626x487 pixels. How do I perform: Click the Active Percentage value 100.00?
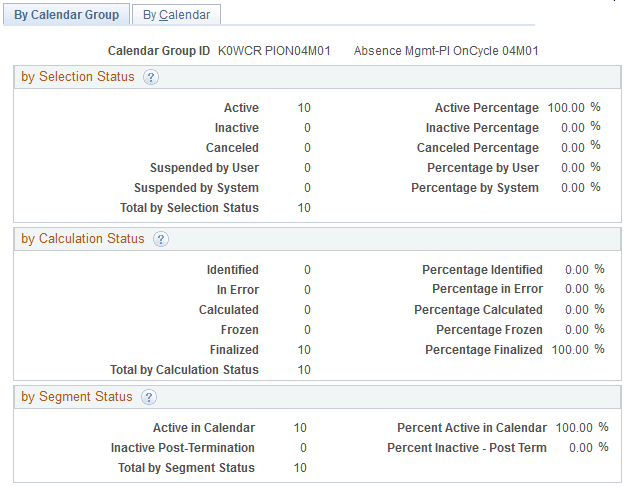tap(566, 108)
